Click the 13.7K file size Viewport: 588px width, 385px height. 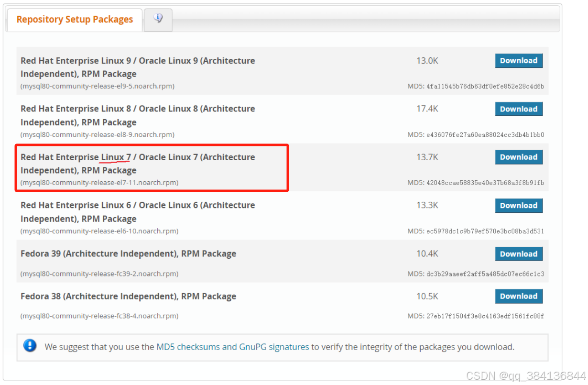click(x=427, y=157)
